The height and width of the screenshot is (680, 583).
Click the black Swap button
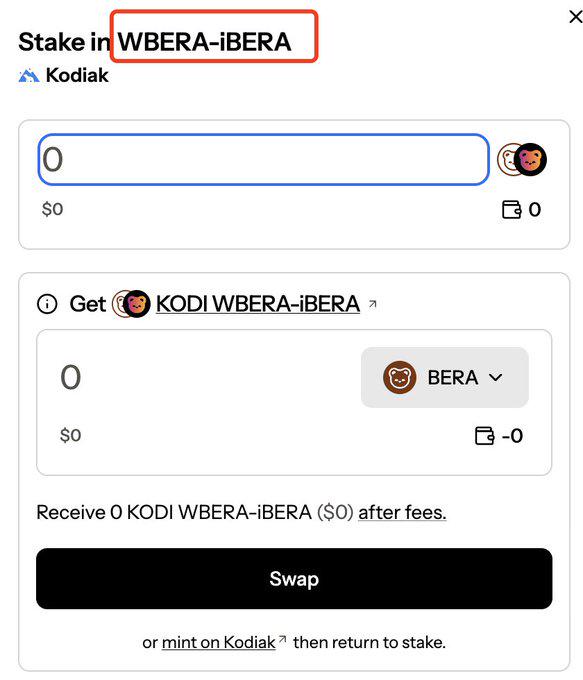294,579
